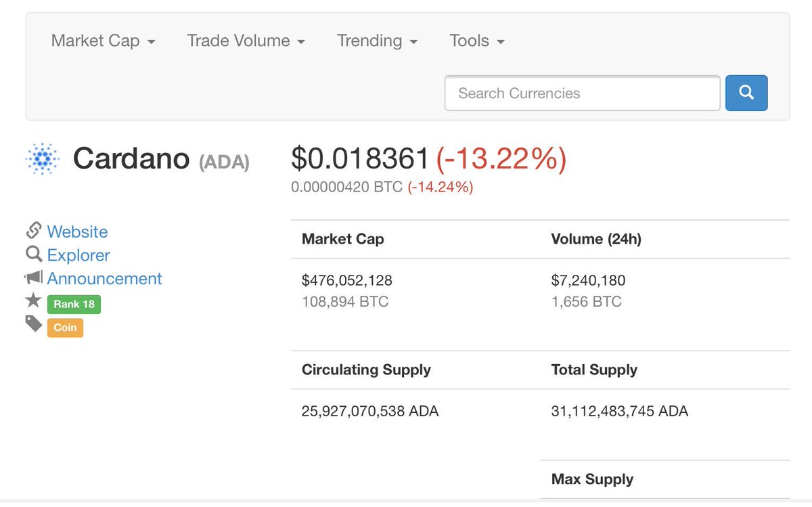Click the blue search magnifier button
Image resolution: width=812 pixels, height=507 pixels.
tap(746, 93)
